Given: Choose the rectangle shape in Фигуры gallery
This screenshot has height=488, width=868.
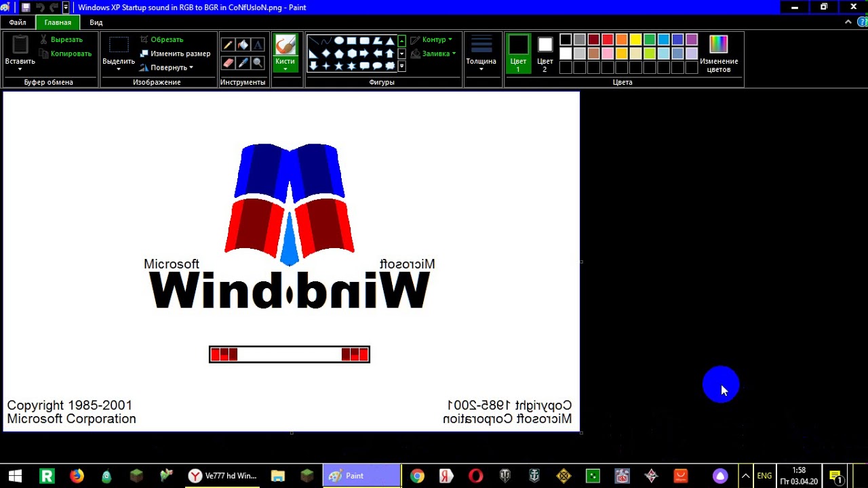Looking at the screenshot, I should click(x=351, y=41).
